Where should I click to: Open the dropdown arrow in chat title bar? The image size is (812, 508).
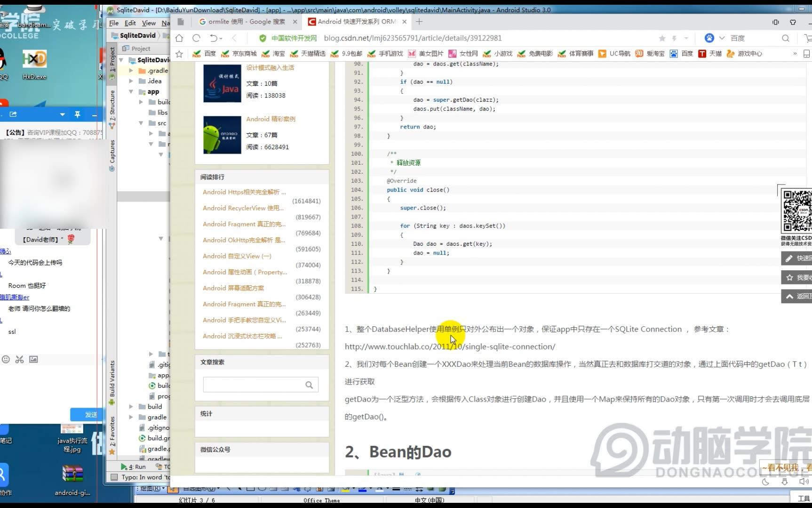click(x=62, y=114)
